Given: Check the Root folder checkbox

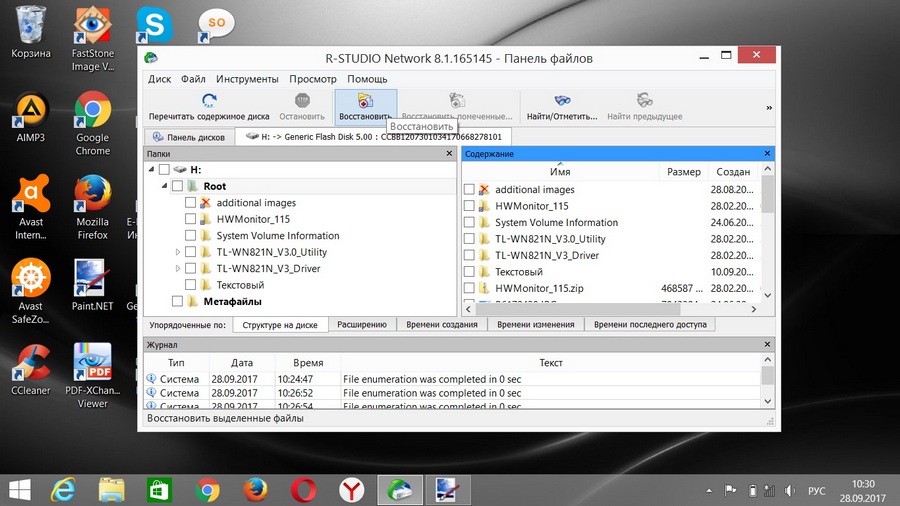Looking at the screenshot, I should pos(177,186).
